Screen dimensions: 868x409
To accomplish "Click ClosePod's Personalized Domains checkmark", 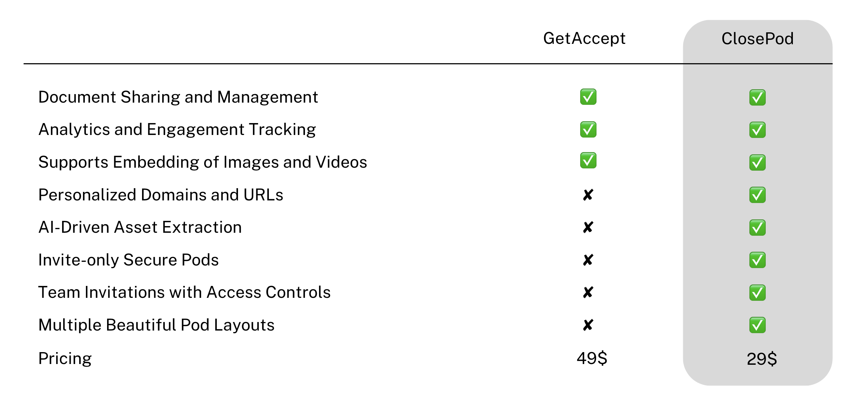I will [x=757, y=195].
